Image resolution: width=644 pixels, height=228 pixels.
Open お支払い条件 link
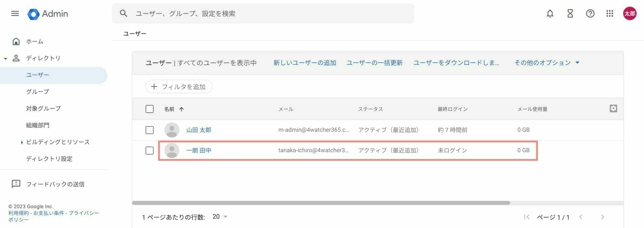coord(49,213)
